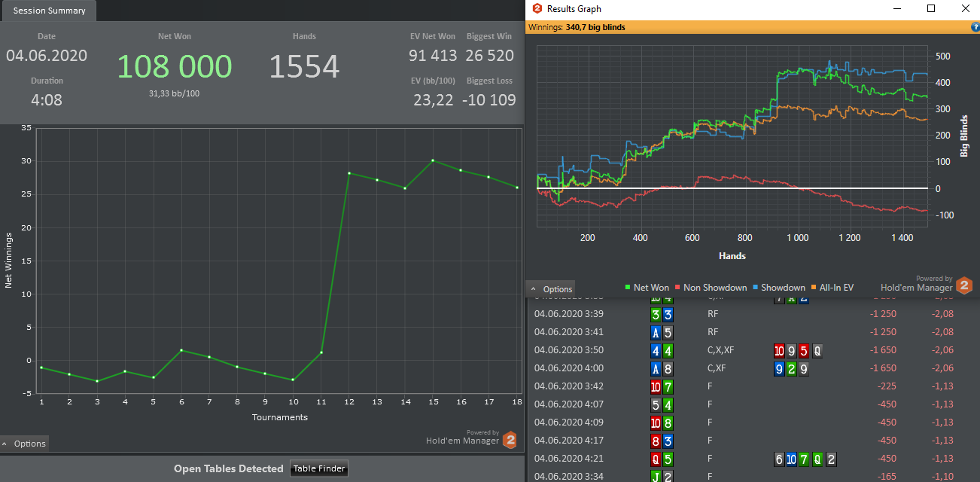
Task: Open the Table Finder button
Action: click(x=319, y=468)
